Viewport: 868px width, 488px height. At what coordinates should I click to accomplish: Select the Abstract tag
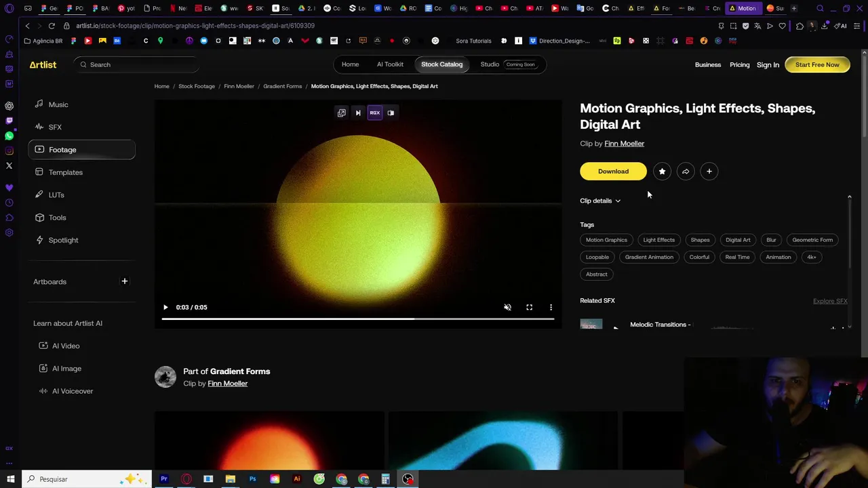click(597, 274)
